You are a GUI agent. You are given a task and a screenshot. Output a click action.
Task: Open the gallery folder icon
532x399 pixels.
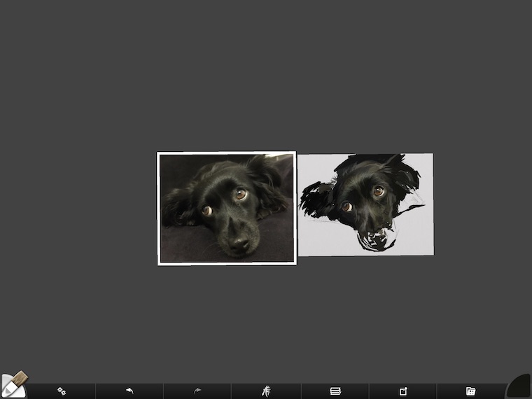(470, 391)
